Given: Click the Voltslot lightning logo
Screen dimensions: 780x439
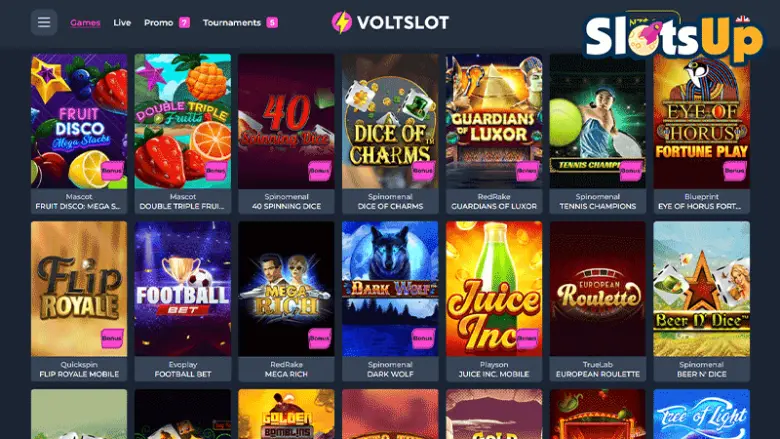Looking at the screenshot, I should coord(342,22).
